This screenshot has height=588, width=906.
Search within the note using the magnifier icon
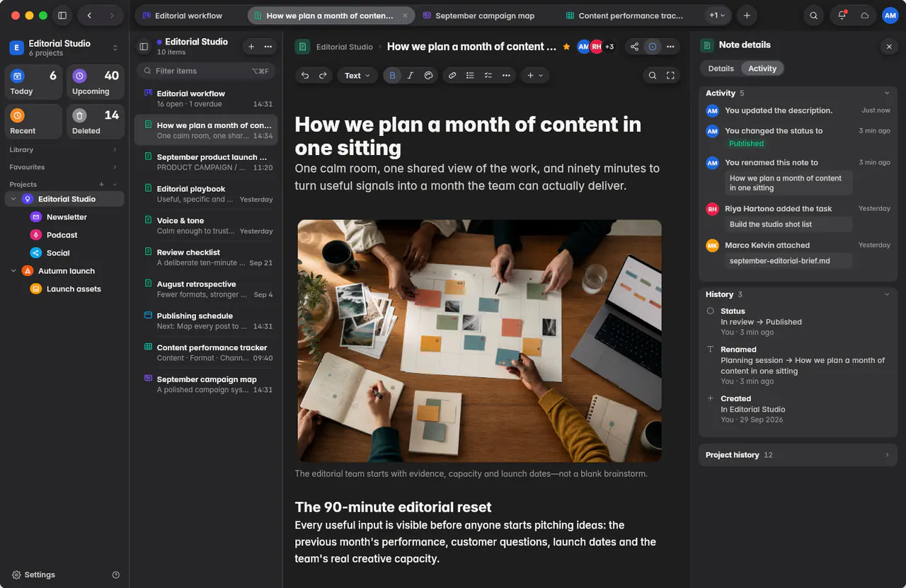click(653, 76)
